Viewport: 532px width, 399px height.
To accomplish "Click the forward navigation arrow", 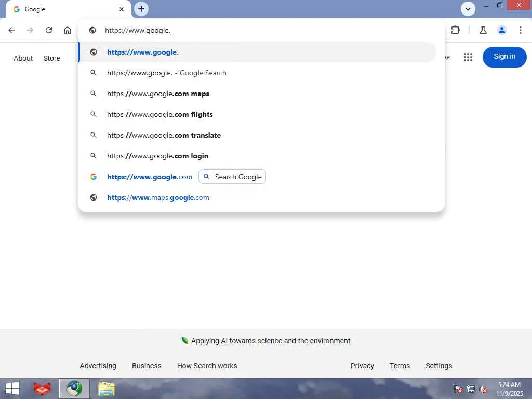I will click(x=30, y=30).
